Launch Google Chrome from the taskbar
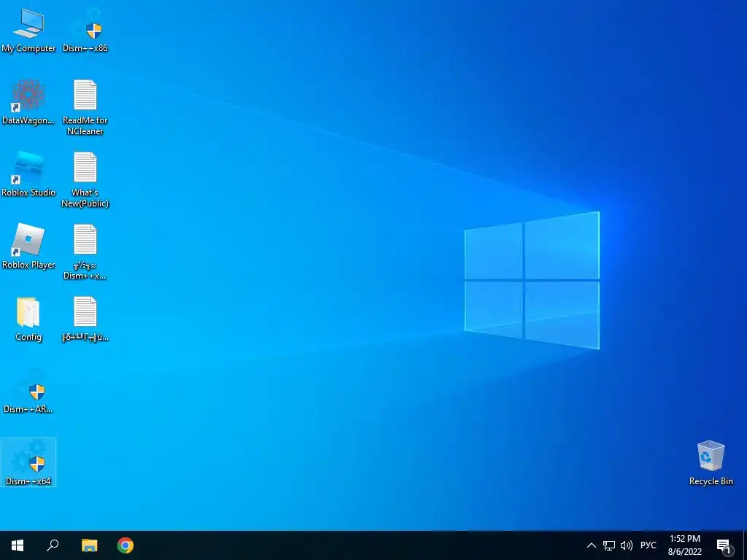This screenshot has width=747, height=560. coord(125,545)
